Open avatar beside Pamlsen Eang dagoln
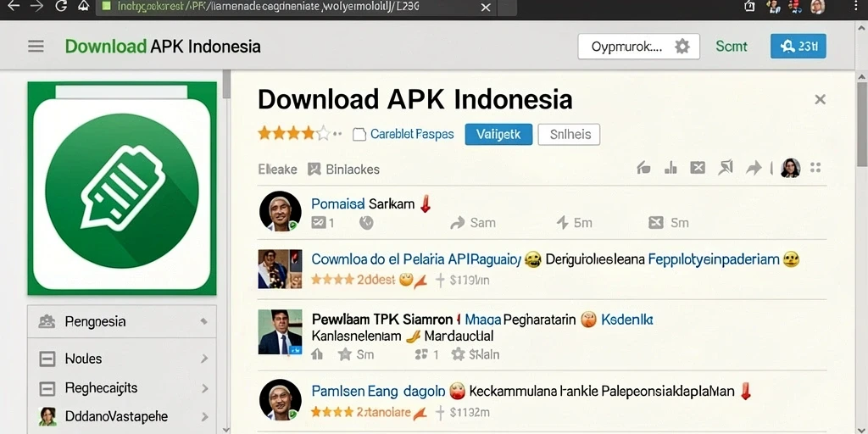The image size is (868, 434). click(280, 400)
